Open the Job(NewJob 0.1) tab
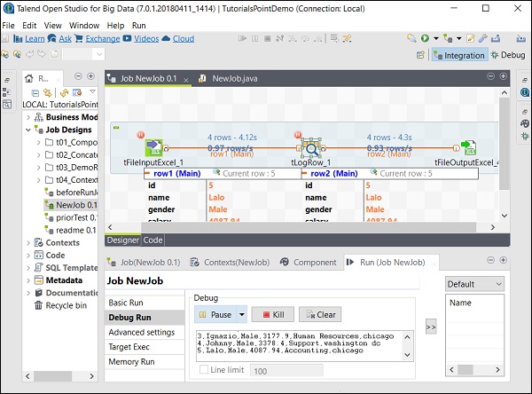The width and height of the screenshot is (532, 394). (144, 262)
